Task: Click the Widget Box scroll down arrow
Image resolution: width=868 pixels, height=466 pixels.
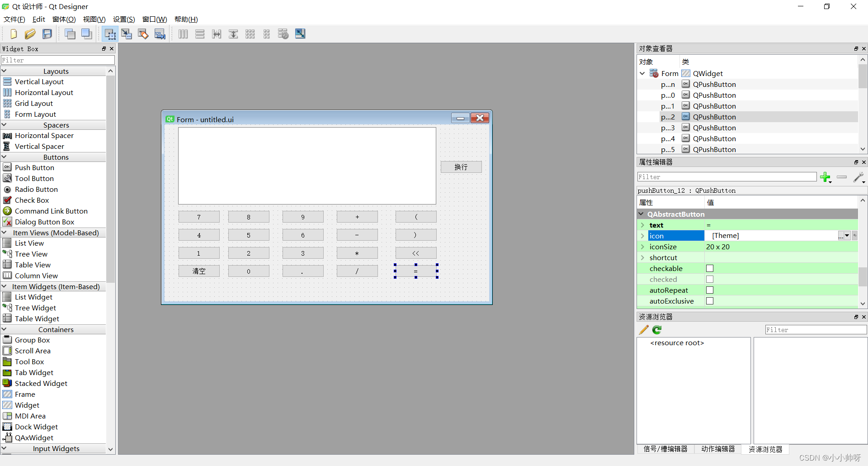Action: (110, 449)
